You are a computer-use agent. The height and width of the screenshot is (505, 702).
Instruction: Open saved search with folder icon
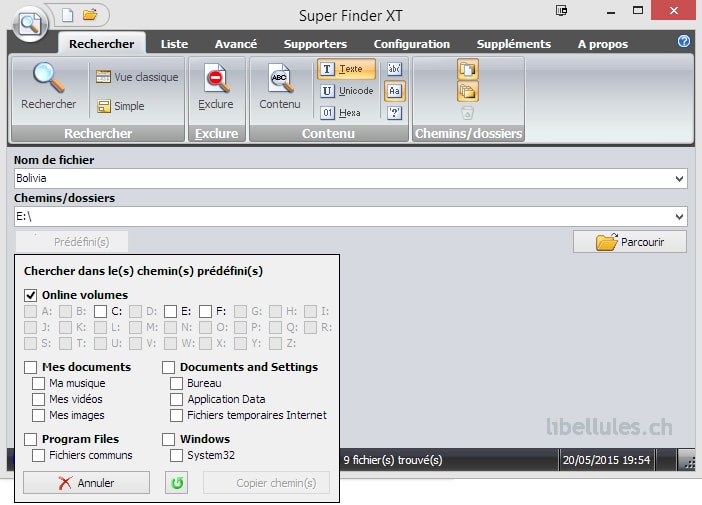click(90, 15)
